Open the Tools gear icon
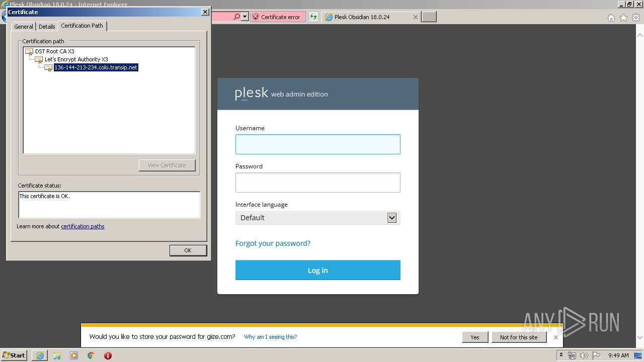 (636, 18)
